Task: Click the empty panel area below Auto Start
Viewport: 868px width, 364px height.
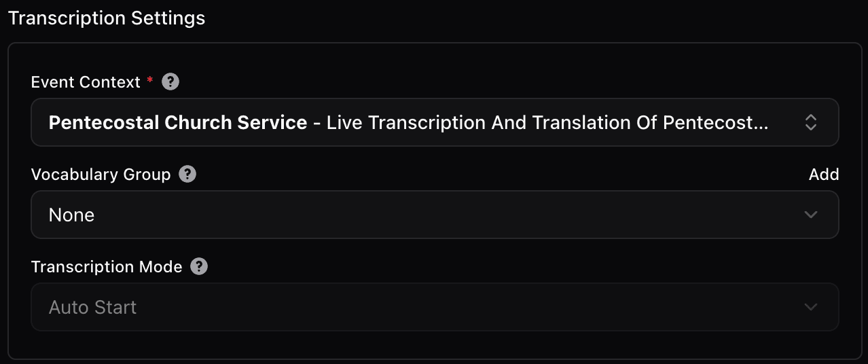Action: (435, 344)
